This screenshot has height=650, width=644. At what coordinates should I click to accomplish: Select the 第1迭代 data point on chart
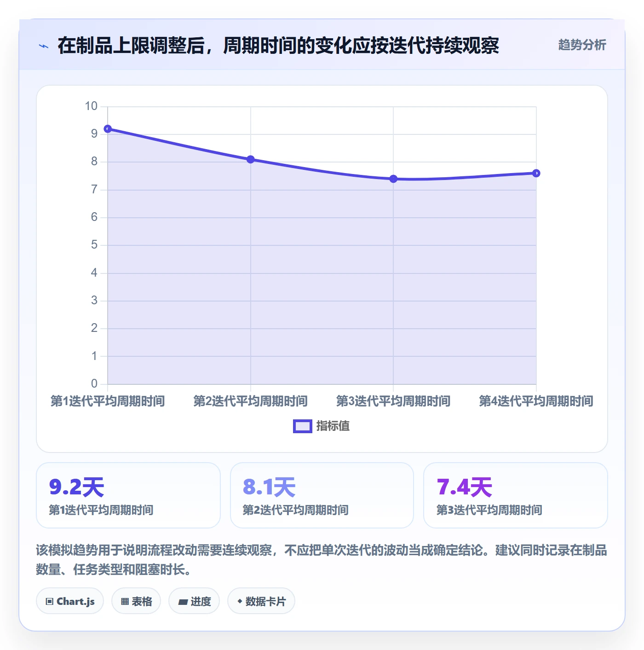108,129
